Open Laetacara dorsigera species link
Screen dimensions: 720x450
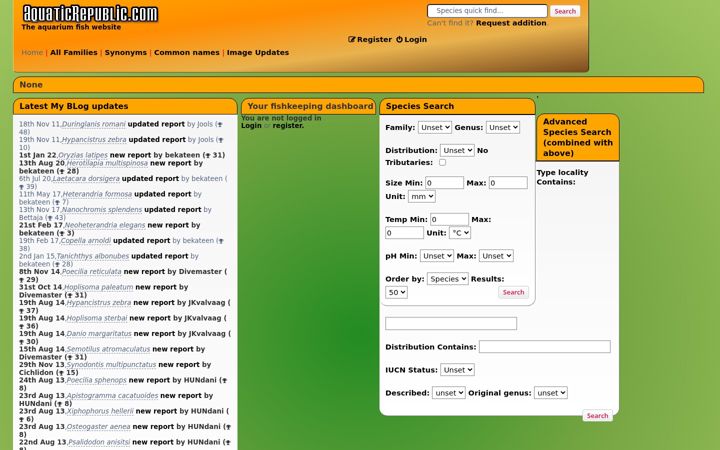tap(86, 179)
